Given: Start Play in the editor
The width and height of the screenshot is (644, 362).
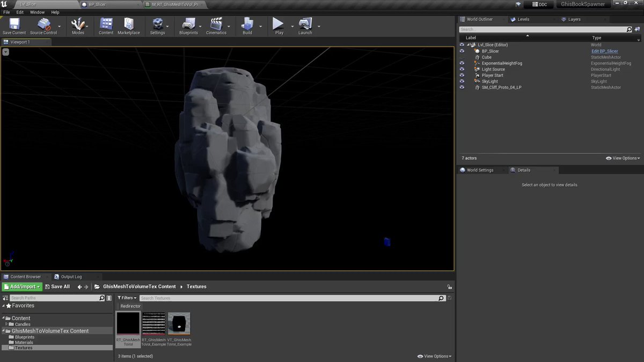Looking at the screenshot, I should [x=278, y=24].
